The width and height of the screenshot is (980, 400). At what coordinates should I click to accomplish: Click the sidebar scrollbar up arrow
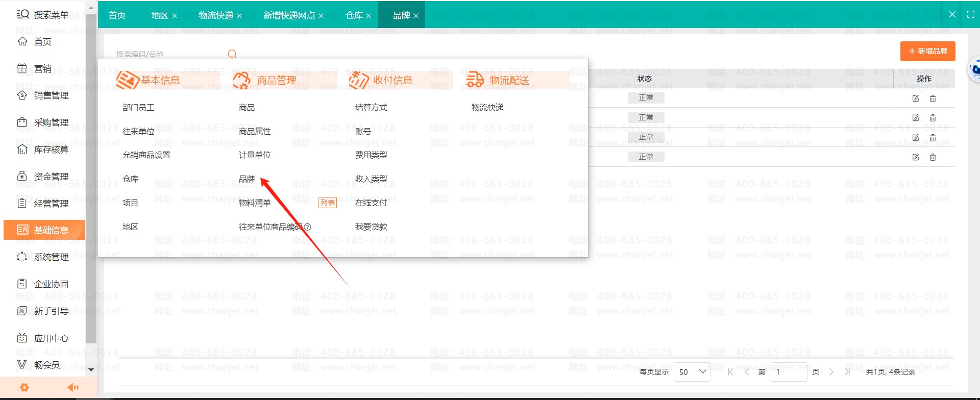(91, 8)
